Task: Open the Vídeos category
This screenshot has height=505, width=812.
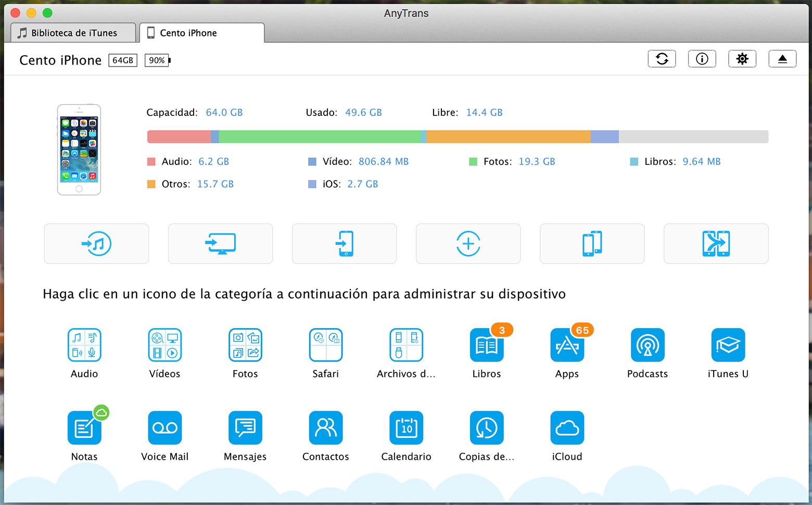Action: click(165, 345)
